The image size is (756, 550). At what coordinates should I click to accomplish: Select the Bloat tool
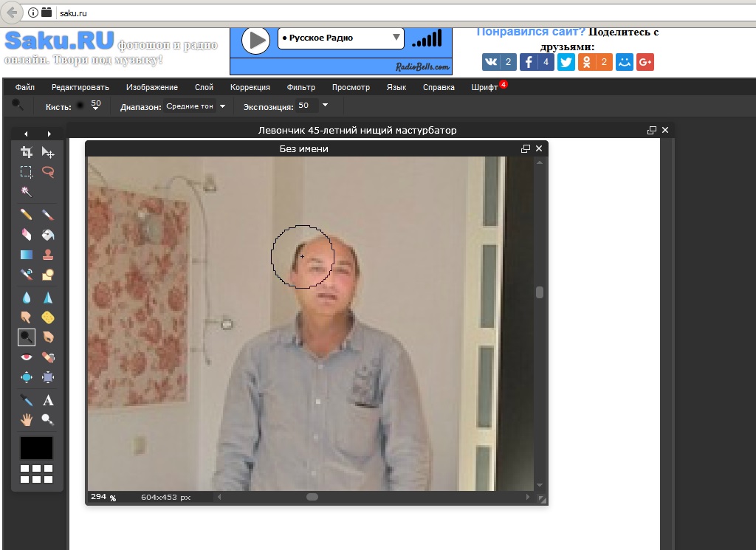pos(27,377)
